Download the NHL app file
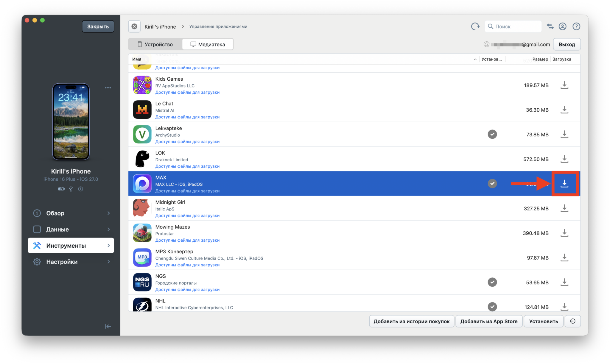Viewport: 610px width, 364px height. [564, 307]
